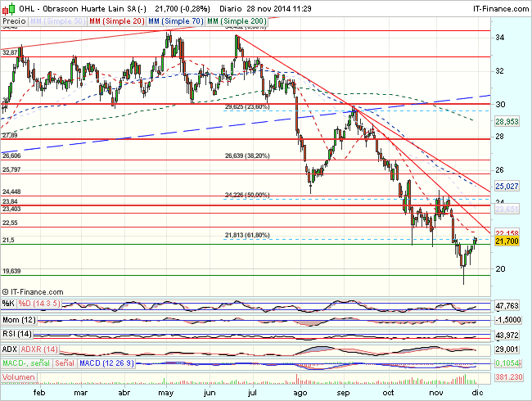
Task: Click the jul month marker on time axis
Action: (252, 393)
